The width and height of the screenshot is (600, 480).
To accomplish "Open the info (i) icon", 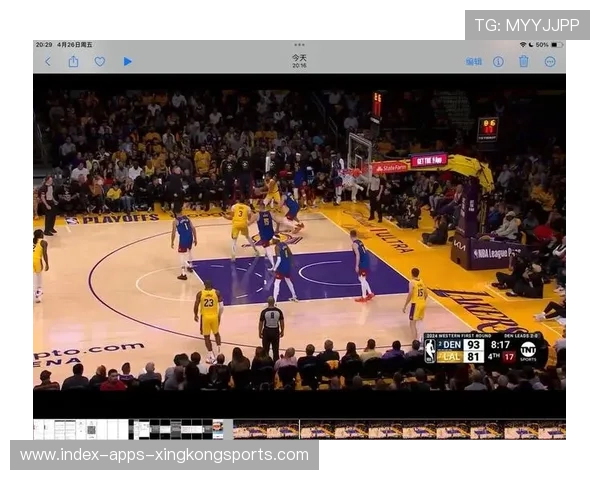I will pos(498,61).
